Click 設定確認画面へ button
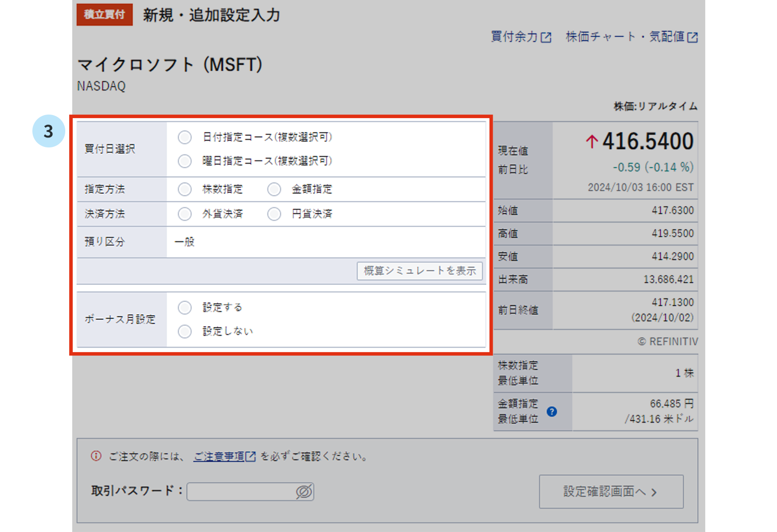Screen dimensions: 777x532 pyautogui.click(x=611, y=492)
